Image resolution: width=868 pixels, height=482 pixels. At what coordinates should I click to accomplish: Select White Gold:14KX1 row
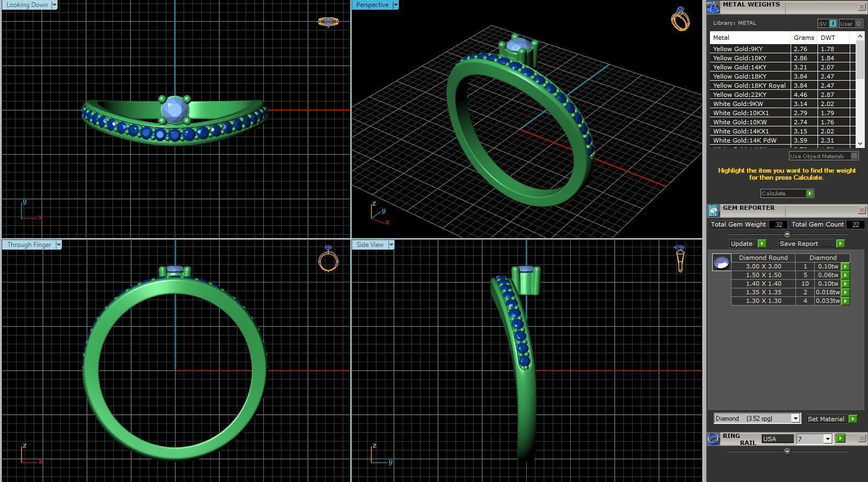click(x=783, y=131)
